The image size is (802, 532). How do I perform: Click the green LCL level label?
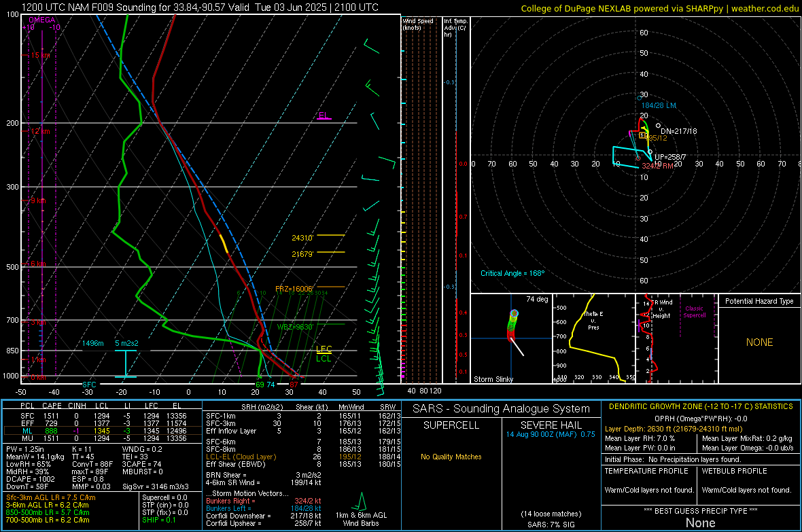[324, 358]
